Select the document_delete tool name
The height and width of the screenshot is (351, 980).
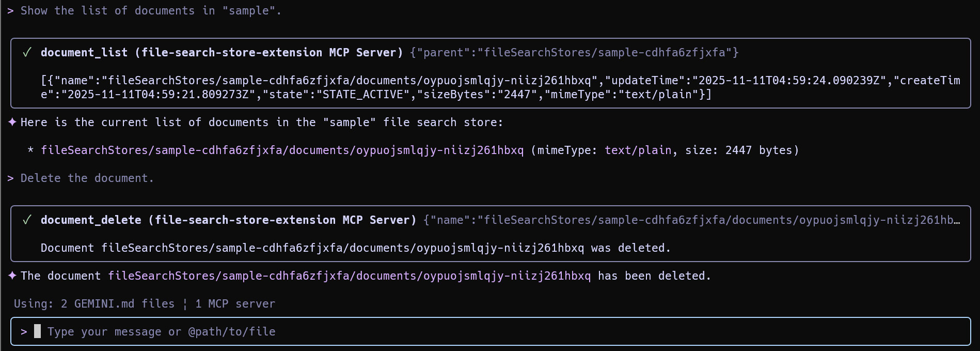(x=90, y=220)
